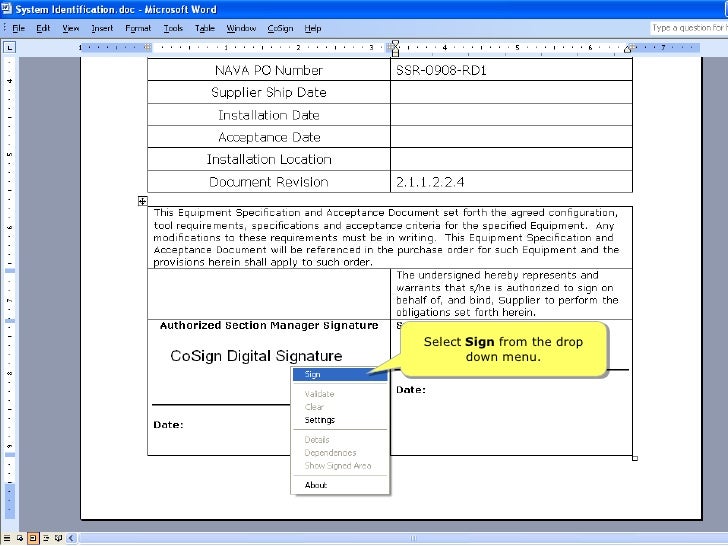Click the Word document icon in title bar
Viewport: 728px width, 546px height.
[x=6, y=9]
